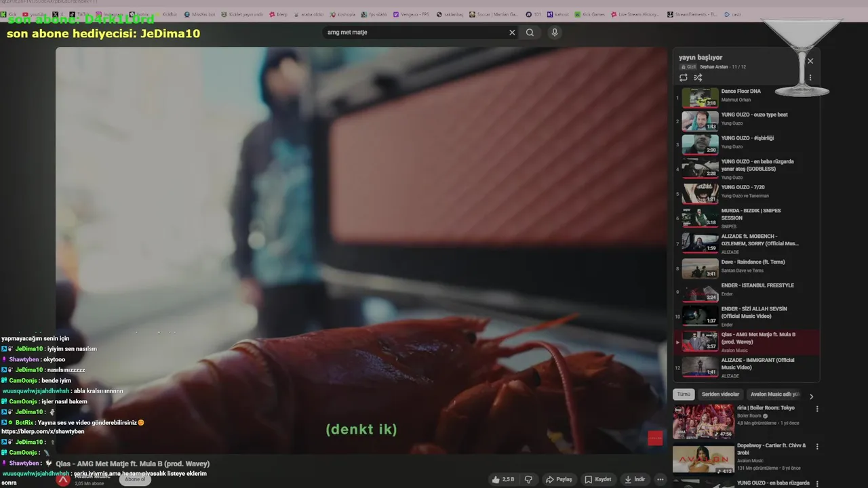Screen dimensions: 868x488
Task: Open the Avalon Music channel avatar
Action: click(63, 480)
